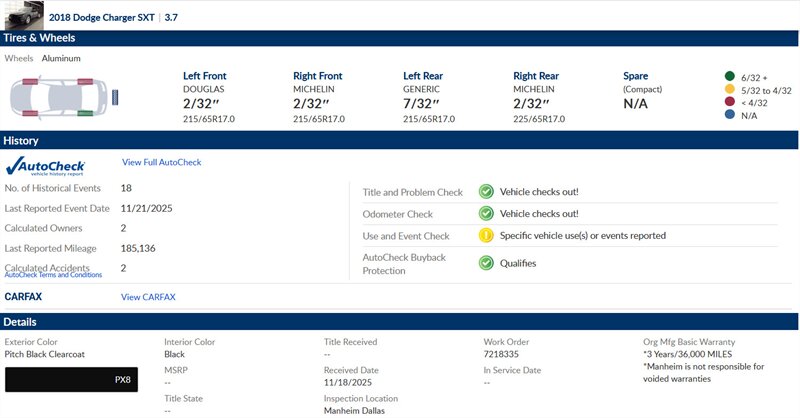Click the Pitch Black PX8 color swatch
The width and height of the screenshot is (800, 418).
click(x=71, y=380)
